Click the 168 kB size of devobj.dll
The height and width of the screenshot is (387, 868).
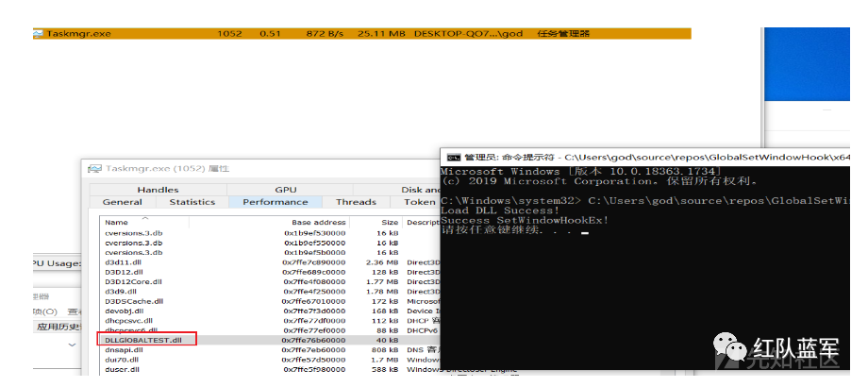click(x=385, y=311)
